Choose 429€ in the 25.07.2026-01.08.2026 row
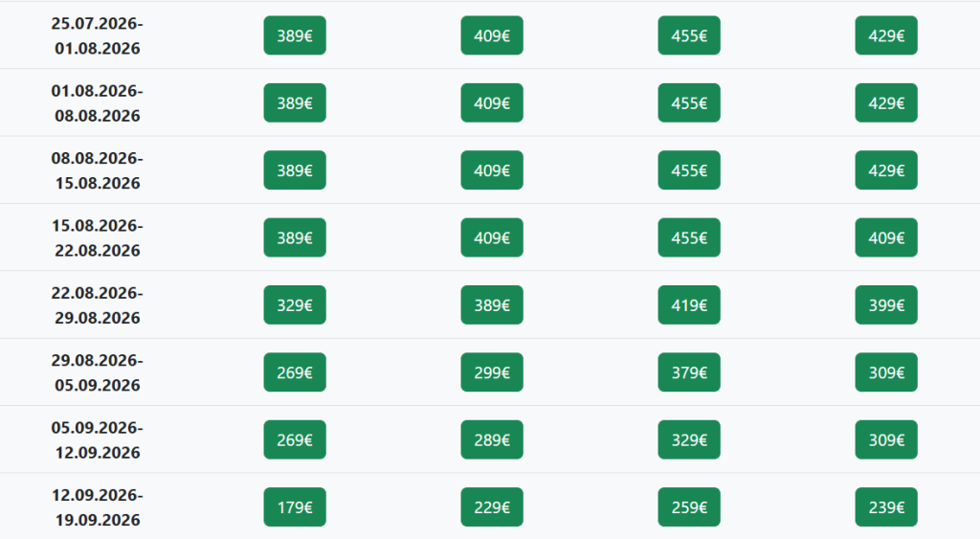The height and width of the screenshot is (539, 980). [886, 35]
